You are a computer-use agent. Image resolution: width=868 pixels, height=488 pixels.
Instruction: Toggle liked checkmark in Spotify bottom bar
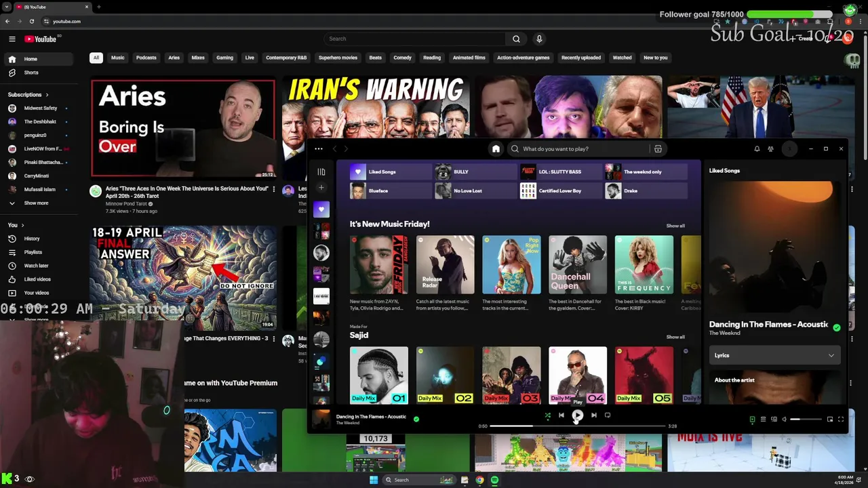point(416,420)
